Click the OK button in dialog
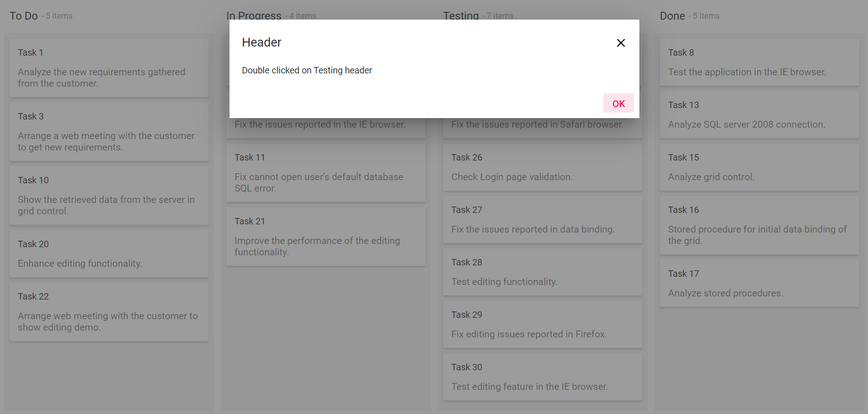This screenshot has width=868, height=414. point(618,103)
